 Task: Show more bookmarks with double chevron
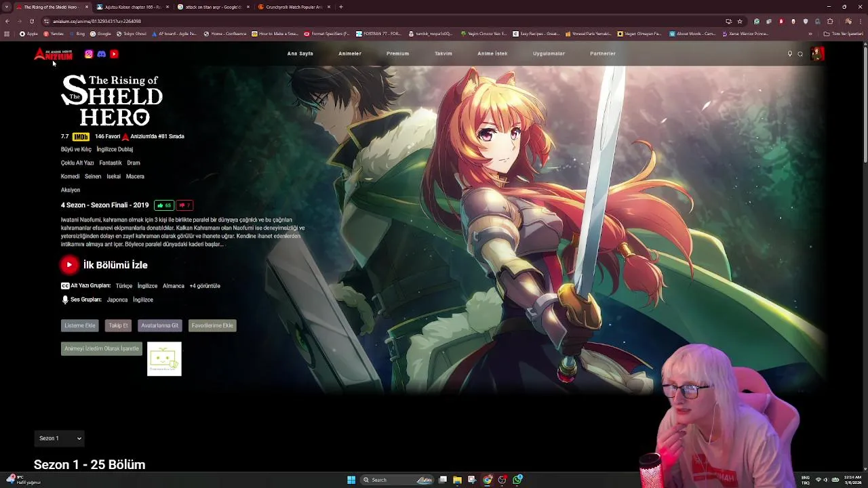810,34
